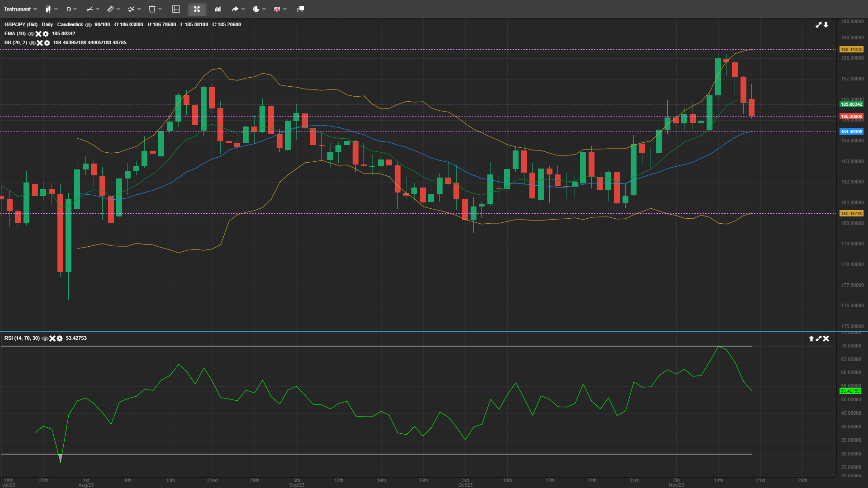Open RSI (14, 70, 30) settings gear

click(x=60, y=338)
